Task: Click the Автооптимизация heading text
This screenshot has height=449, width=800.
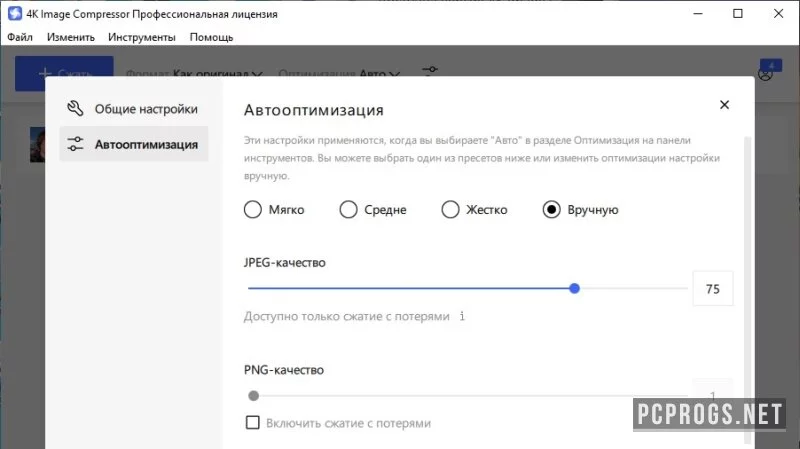Action: (x=313, y=110)
